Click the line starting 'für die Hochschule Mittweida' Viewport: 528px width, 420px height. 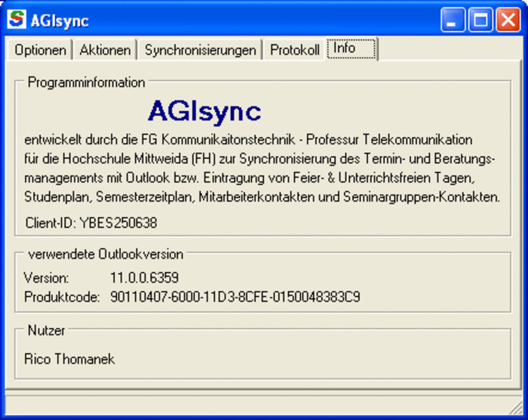tap(260, 159)
